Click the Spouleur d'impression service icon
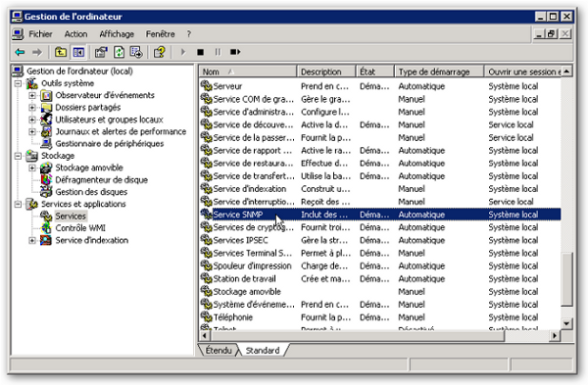Viewport: 588px width, 385px height. (206, 265)
